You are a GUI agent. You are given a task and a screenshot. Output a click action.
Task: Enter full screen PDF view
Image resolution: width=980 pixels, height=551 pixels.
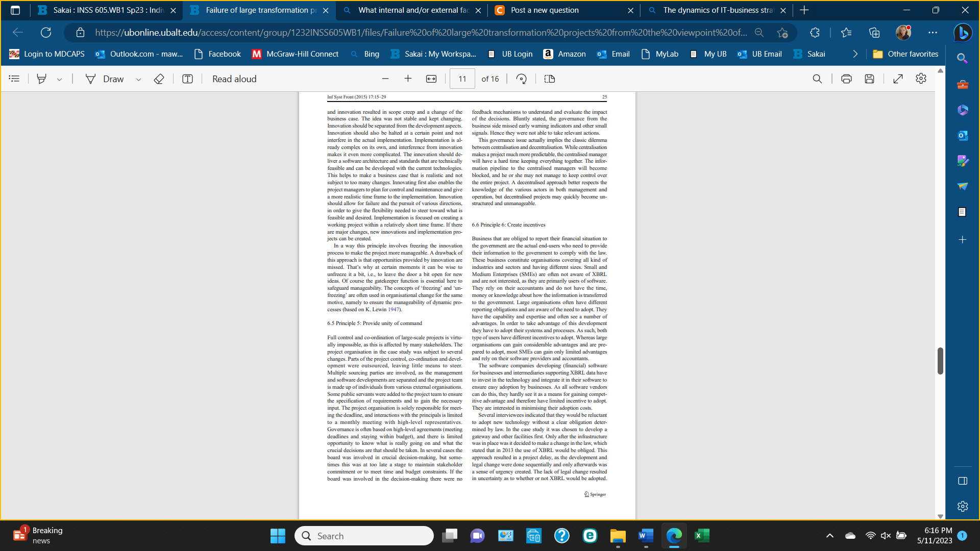(x=898, y=79)
